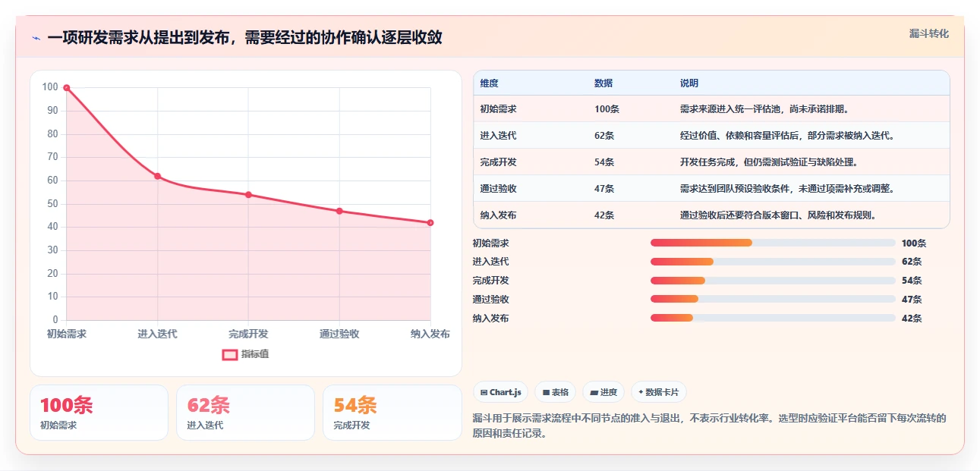Select the 进度 tag chip
The height and width of the screenshot is (471, 980).
[603, 392]
